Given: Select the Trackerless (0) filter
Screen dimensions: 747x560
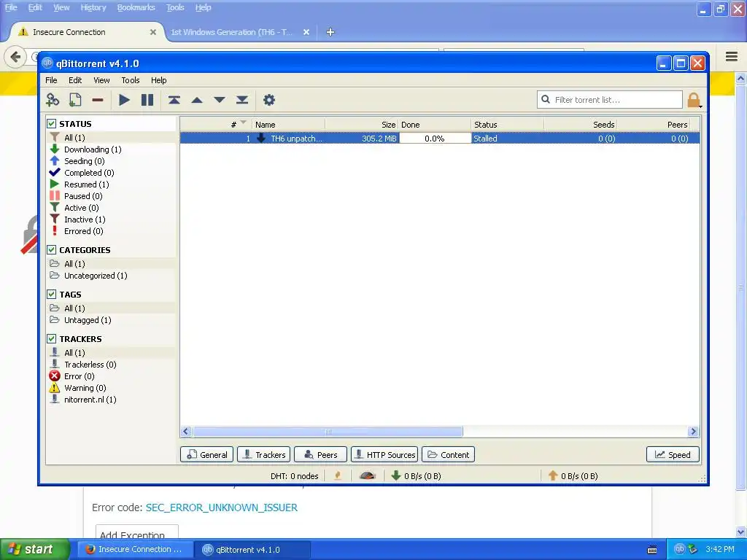Looking at the screenshot, I should pos(90,365).
